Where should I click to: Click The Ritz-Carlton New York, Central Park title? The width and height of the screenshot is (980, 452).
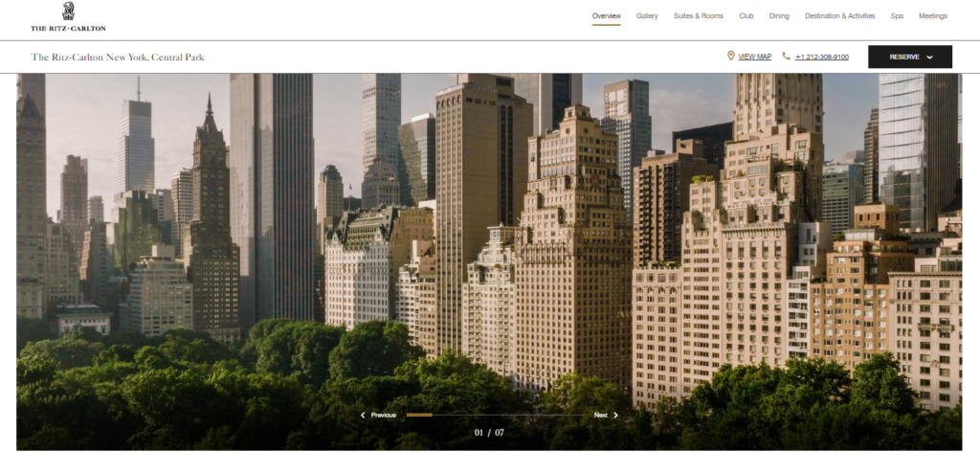118,56
